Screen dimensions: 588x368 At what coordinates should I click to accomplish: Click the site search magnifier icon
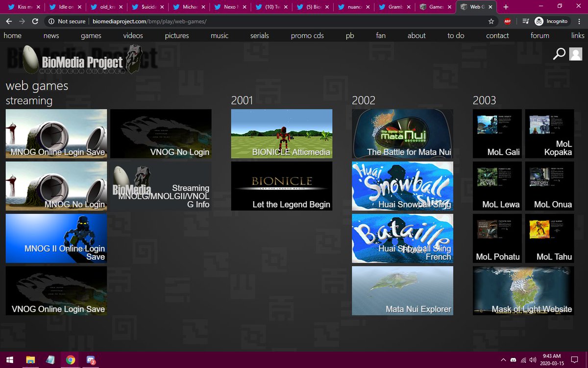[x=559, y=54]
